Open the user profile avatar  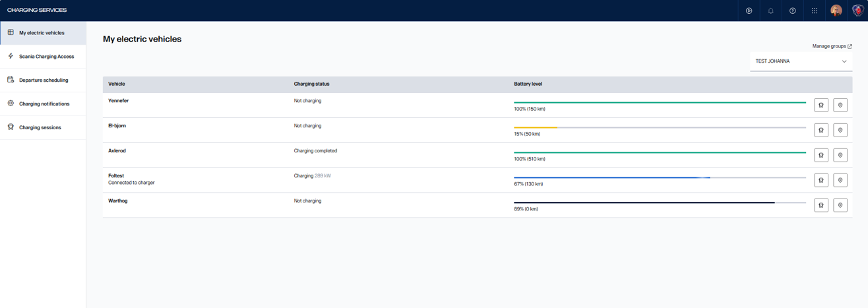click(x=836, y=11)
